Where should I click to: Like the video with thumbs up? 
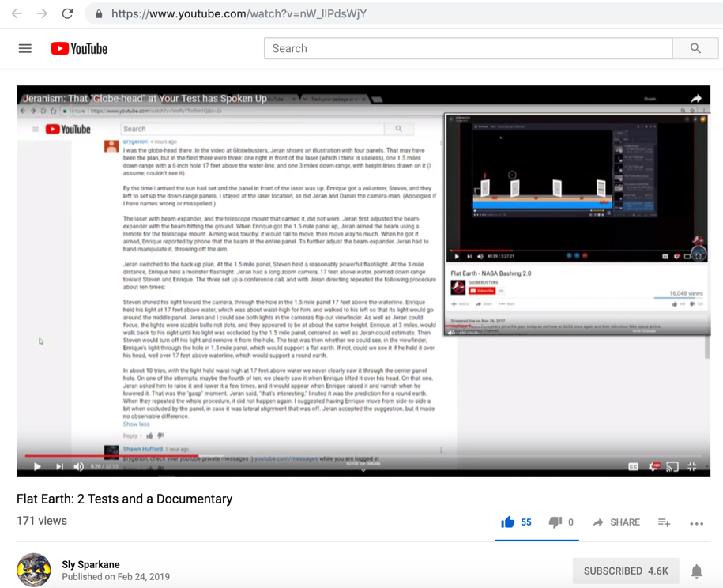coord(508,522)
